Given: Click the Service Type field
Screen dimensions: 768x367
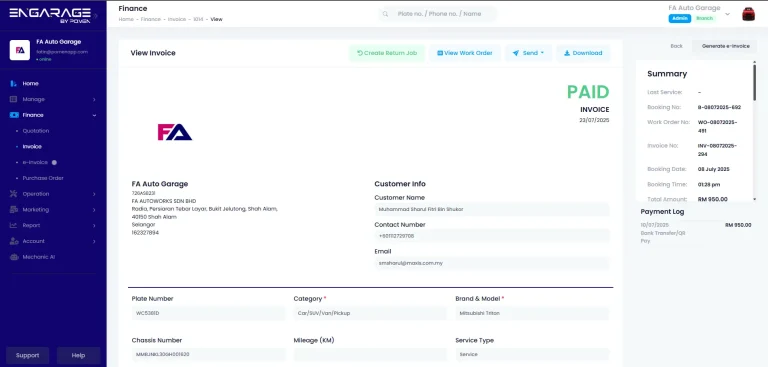Looking at the screenshot, I should (x=532, y=354).
